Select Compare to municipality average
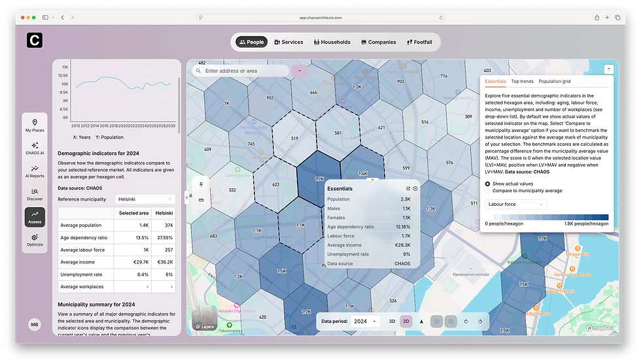 pyautogui.click(x=487, y=191)
